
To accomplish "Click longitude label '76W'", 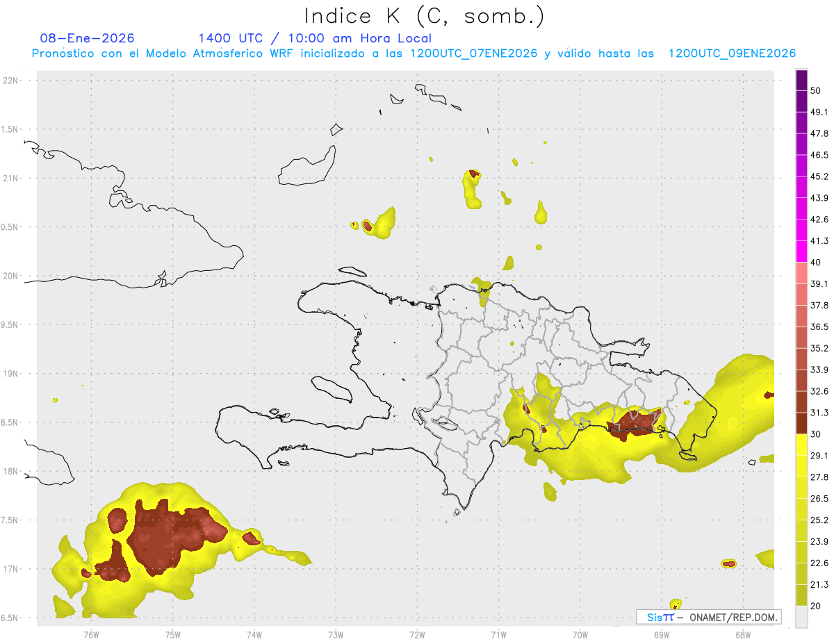I will click(91, 635).
